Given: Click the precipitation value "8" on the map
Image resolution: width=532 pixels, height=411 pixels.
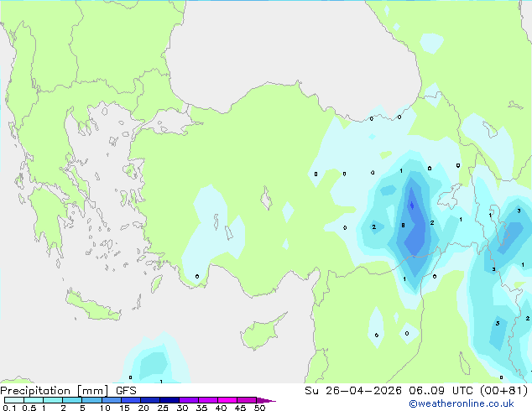Looking at the screenshot, I should pos(403,225).
